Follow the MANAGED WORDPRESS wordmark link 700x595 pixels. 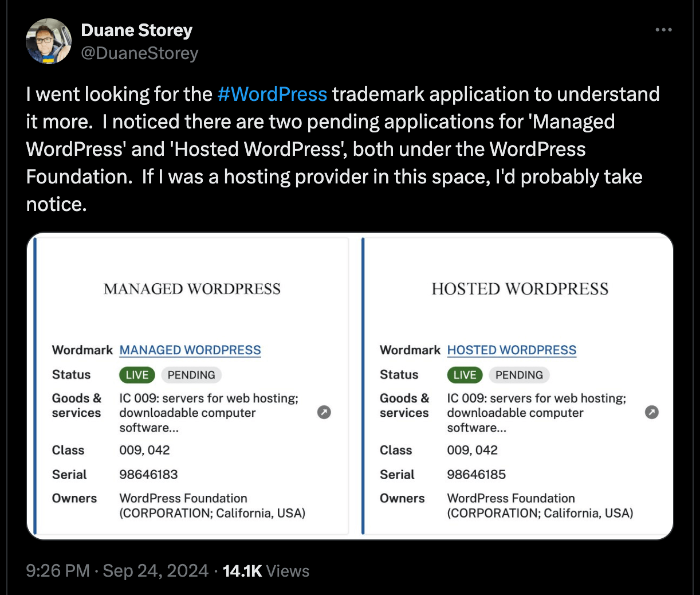(x=190, y=350)
